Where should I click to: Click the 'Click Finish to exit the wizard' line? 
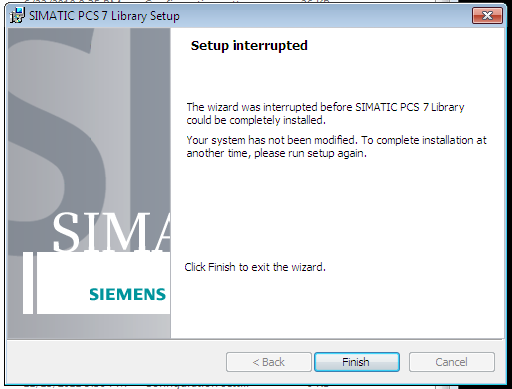[x=255, y=267]
